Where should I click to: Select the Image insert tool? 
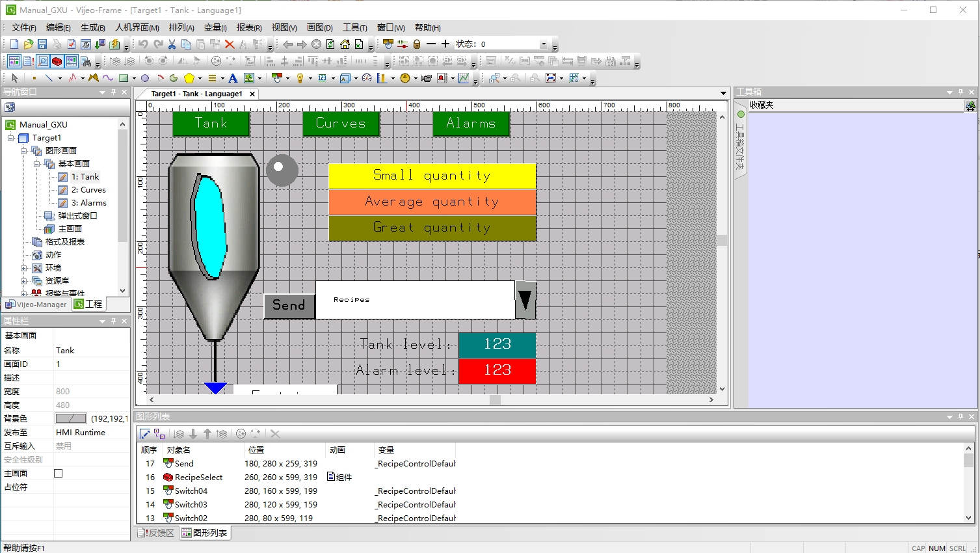(249, 78)
